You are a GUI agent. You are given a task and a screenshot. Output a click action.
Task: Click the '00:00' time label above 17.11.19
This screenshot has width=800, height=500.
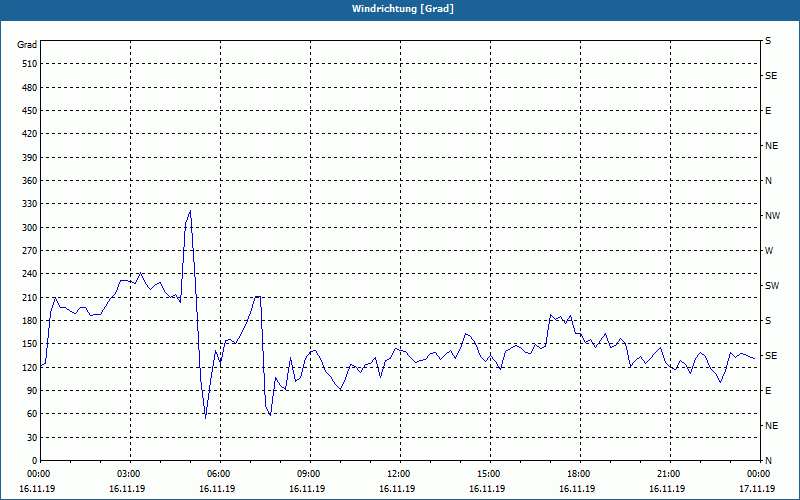pyautogui.click(x=760, y=474)
